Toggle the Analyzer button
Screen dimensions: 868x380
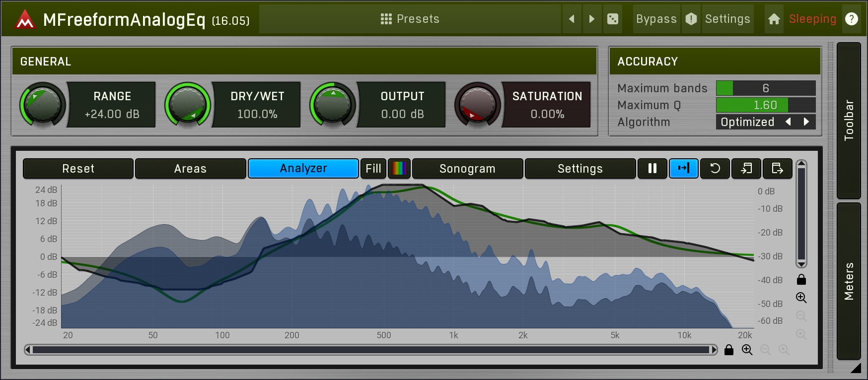click(x=303, y=169)
